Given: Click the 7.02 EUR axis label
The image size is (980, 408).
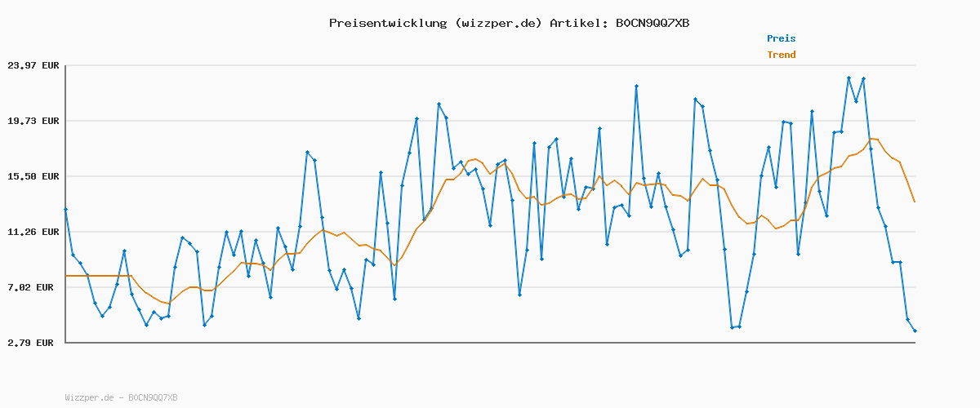Looking at the screenshot, I should coord(33,287).
